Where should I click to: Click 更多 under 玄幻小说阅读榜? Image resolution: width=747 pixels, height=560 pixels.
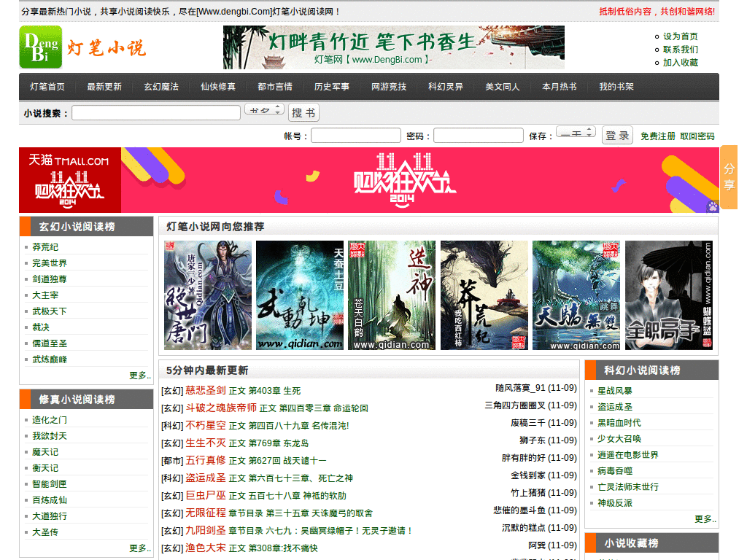click(x=140, y=376)
